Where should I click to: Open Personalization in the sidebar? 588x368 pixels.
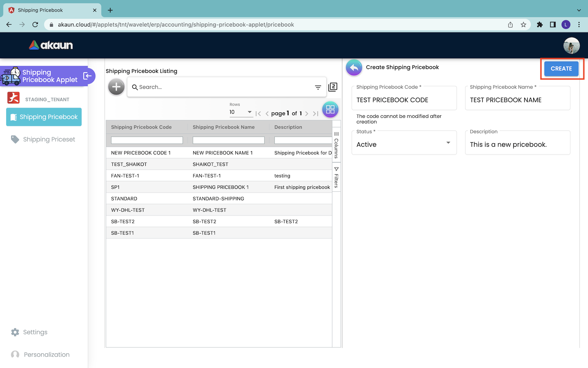47,355
